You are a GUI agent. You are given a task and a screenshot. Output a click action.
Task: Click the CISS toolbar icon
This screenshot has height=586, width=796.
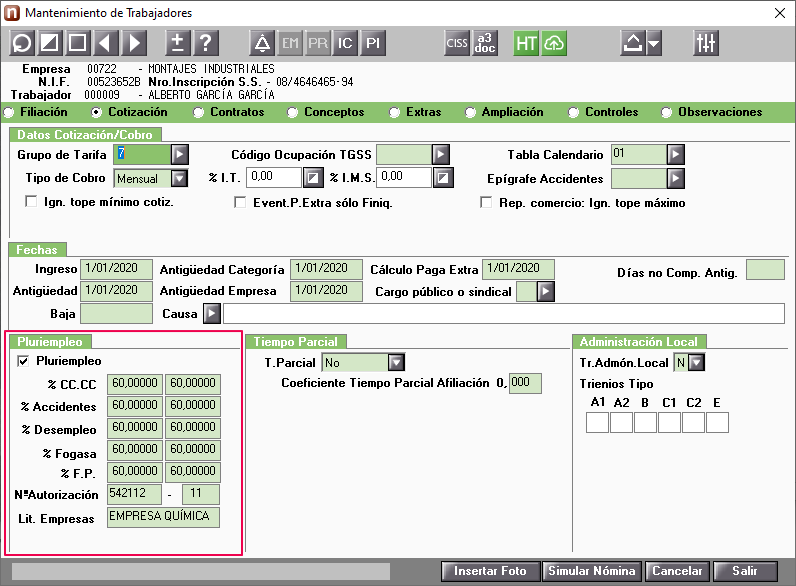pos(457,43)
